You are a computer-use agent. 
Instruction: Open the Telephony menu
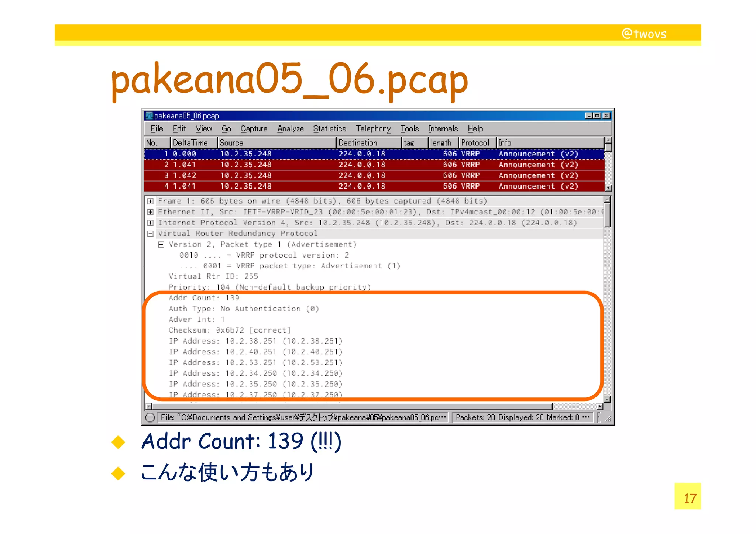click(x=373, y=129)
